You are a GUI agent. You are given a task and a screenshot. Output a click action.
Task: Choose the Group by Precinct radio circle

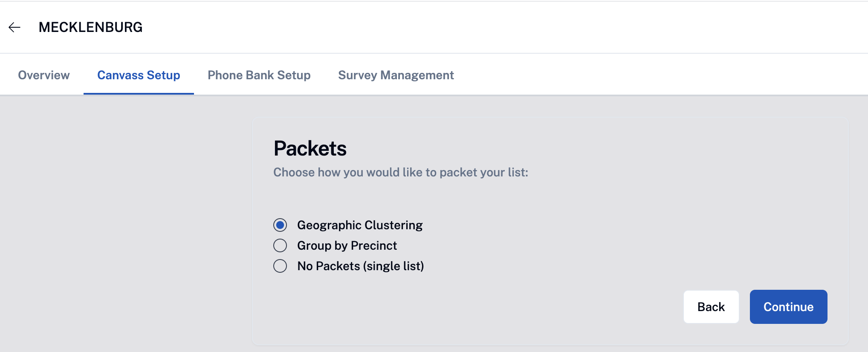click(280, 245)
